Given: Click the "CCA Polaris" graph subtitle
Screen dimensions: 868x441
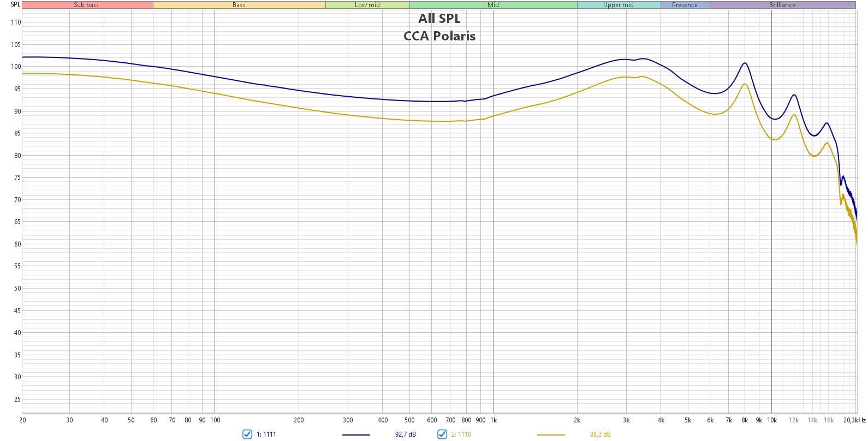Looking at the screenshot, I should click(439, 36).
